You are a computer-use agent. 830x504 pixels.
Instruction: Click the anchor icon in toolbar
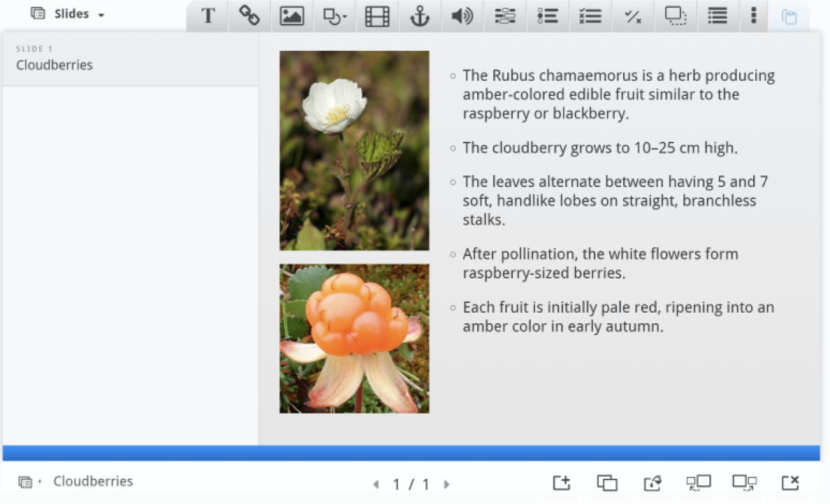419,16
